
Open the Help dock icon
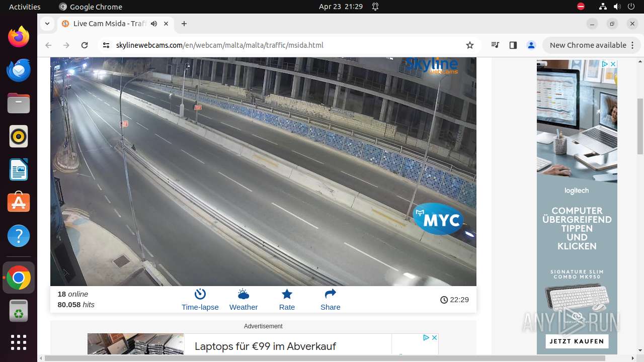[19, 236]
